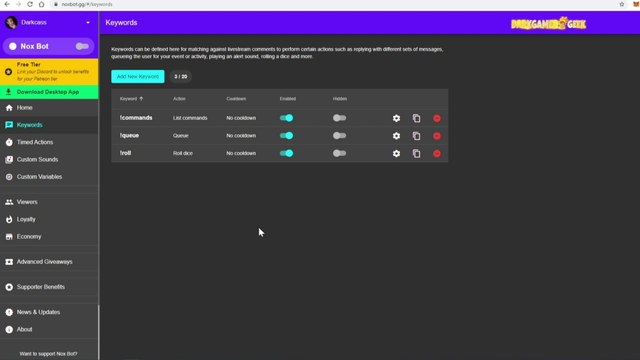The image size is (640, 360).
Task: Open Timed Actions section
Action: [49, 142]
